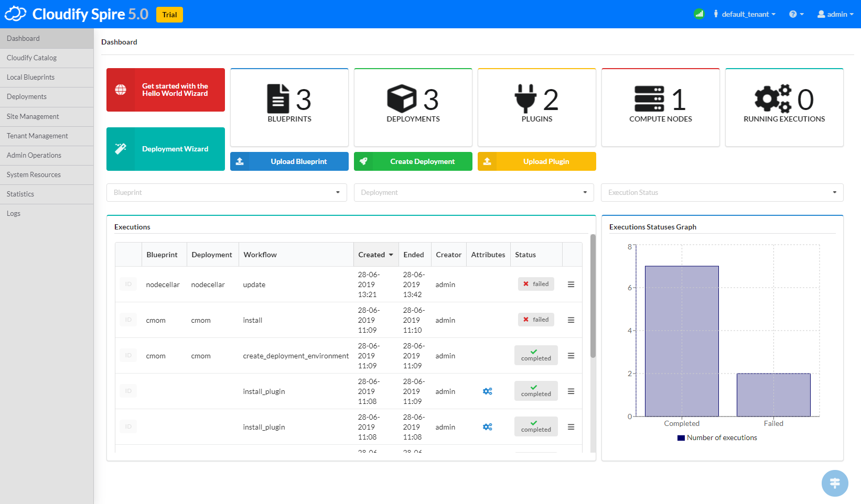Go to Local Blueprints page

click(47, 77)
